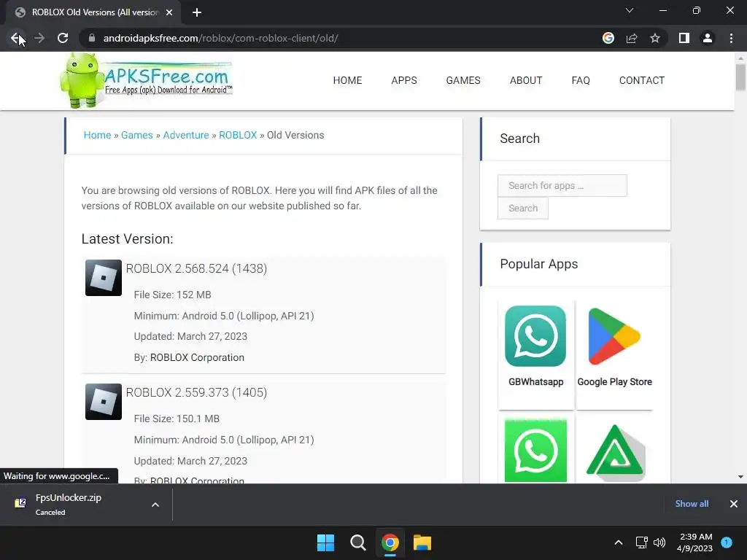Click the ROBLOX 2.559.373 app icon
Screen dimensions: 747x560
104,402
